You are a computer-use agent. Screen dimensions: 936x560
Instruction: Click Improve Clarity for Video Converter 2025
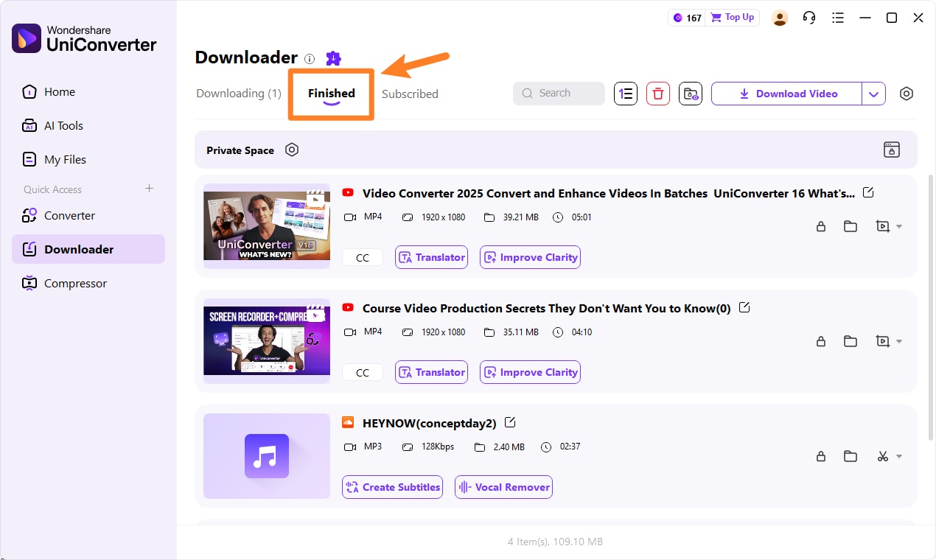click(x=531, y=257)
